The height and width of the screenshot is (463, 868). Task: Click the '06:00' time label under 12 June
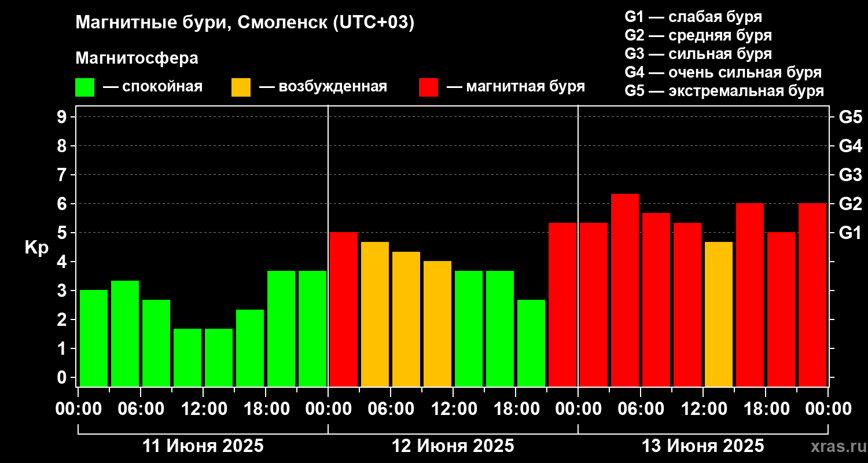(x=391, y=409)
